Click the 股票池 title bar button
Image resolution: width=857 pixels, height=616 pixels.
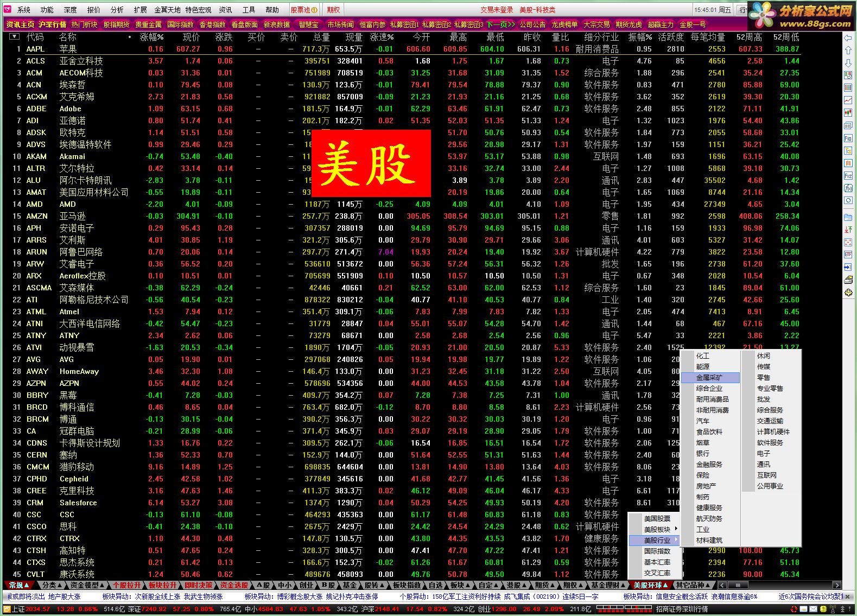pos(303,10)
